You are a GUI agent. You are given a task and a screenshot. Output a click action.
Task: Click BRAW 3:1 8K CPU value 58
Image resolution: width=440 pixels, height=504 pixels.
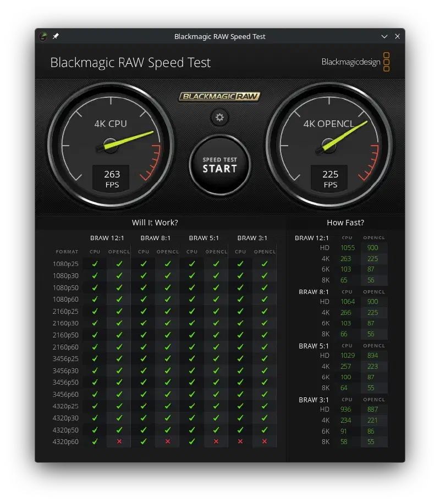[344, 442]
